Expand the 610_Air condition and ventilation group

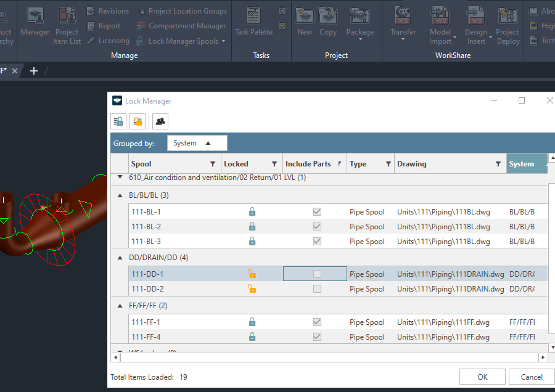click(120, 177)
